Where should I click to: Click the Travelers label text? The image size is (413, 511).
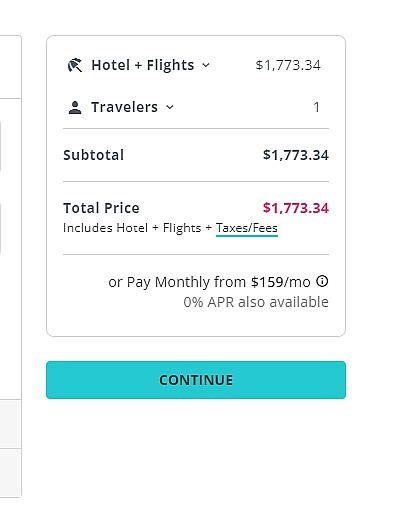coord(124,107)
